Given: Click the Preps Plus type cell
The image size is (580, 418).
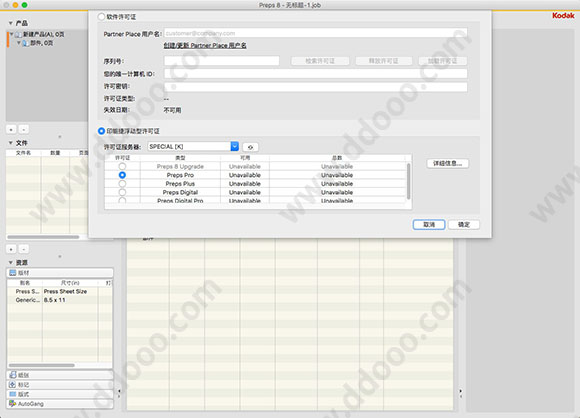Looking at the screenshot, I should point(180,184).
